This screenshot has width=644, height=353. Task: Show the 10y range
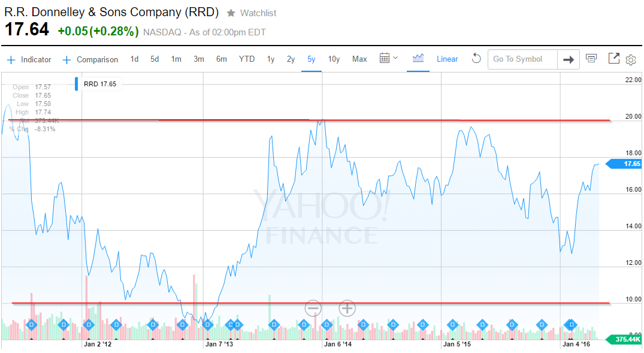[334, 59]
